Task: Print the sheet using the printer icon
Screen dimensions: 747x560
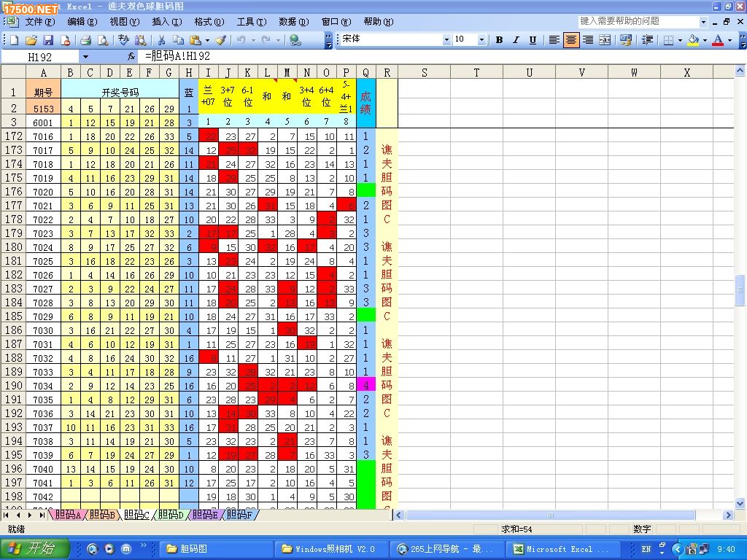Action: point(86,41)
